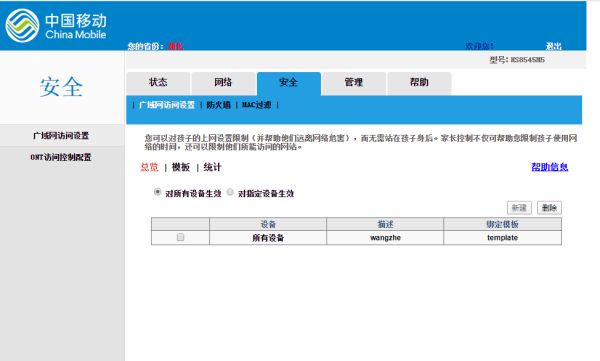This screenshot has height=361, width=600.
Task: Click the template cell in table
Action: (502, 238)
